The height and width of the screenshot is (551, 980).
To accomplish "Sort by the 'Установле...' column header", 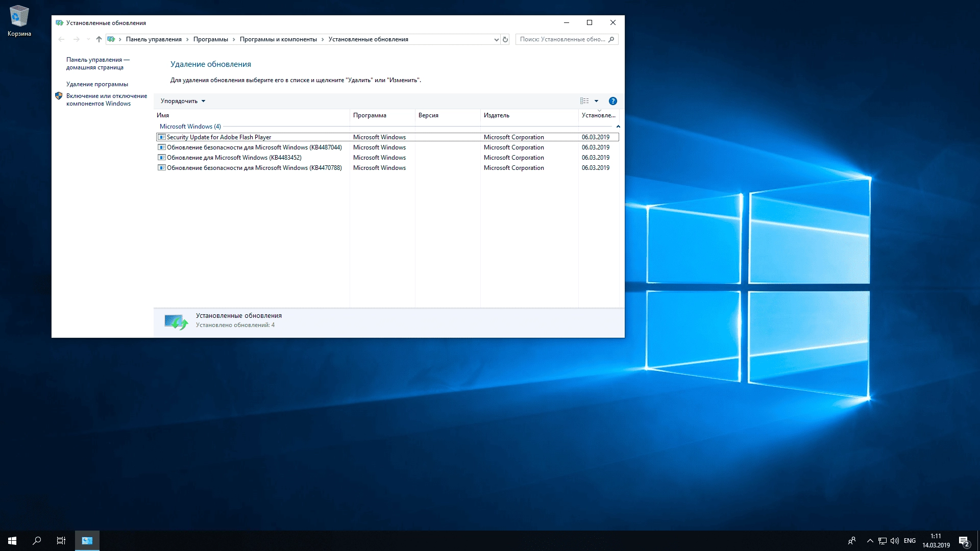I will point(599,115).
